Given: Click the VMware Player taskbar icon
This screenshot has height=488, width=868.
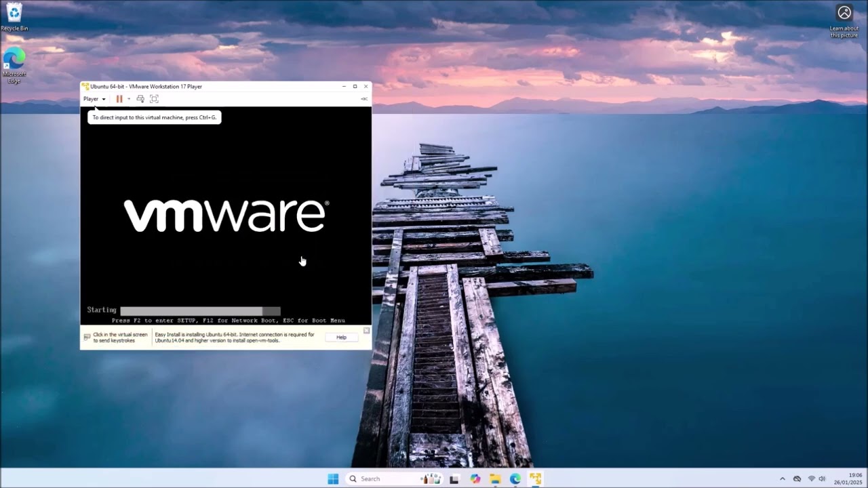Looking at the screenshot, I should tap(536, 479).
